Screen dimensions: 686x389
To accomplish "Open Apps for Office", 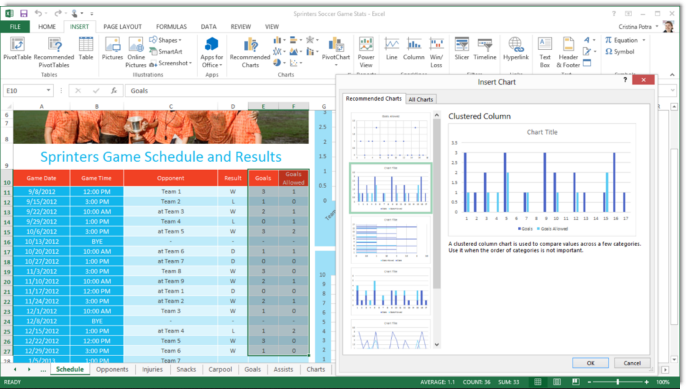I will click(212, 53).
